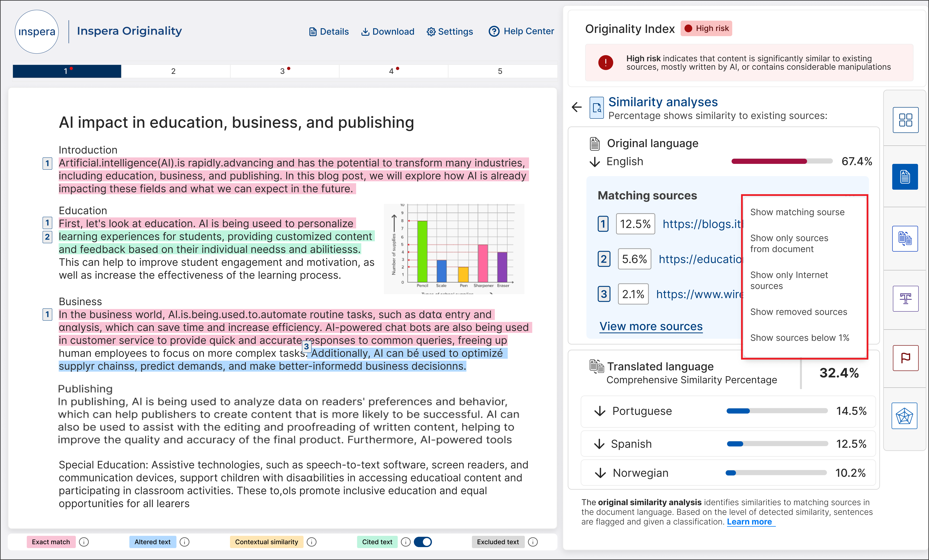Expand the Spanish similarity row

tap(728, 444)
